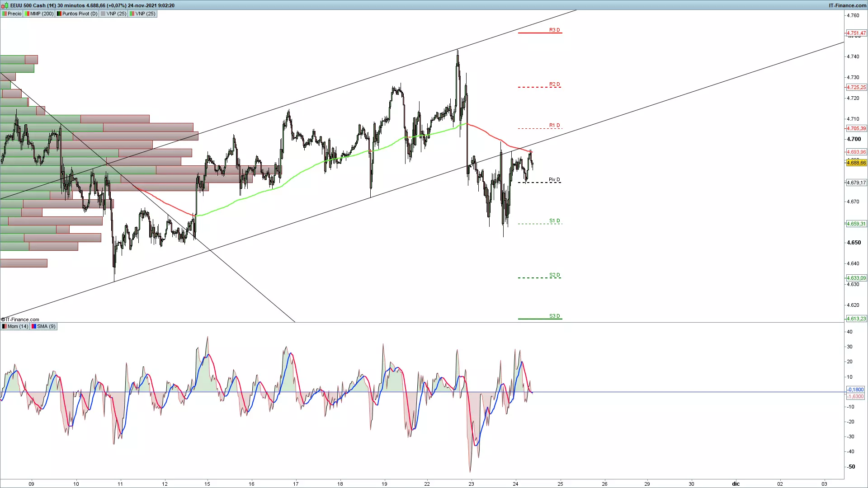Click the Mom (14) black-red color swatch
868x488 pixels.
pos(5,326)
